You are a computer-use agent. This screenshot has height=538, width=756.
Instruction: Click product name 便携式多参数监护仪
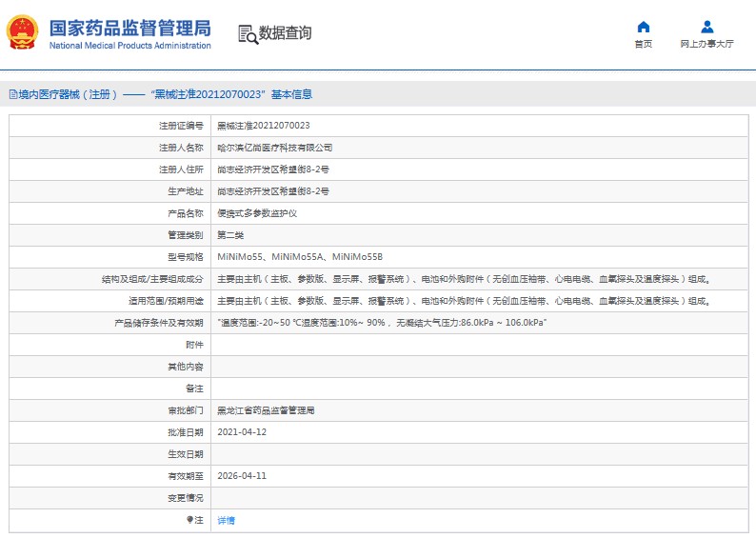coord(257,213)
